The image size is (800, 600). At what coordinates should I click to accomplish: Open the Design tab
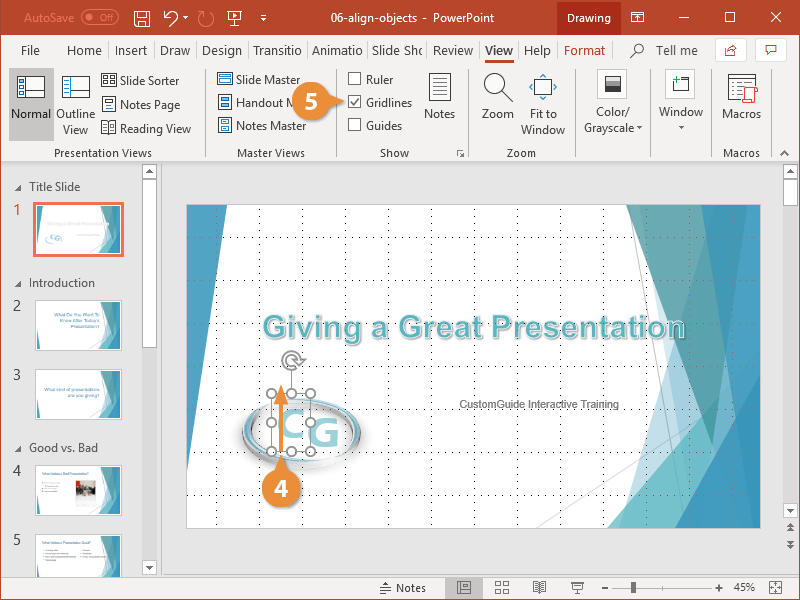coord(221,50)
